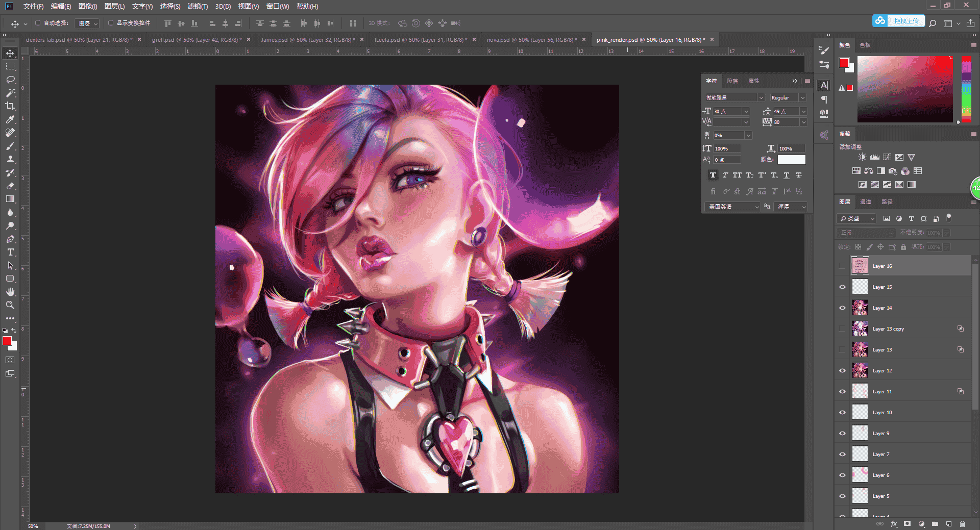This screenshot has width=980, height=530.
Task: Hide Layer 12 visibility eye
Action: (x=842, y=371)
